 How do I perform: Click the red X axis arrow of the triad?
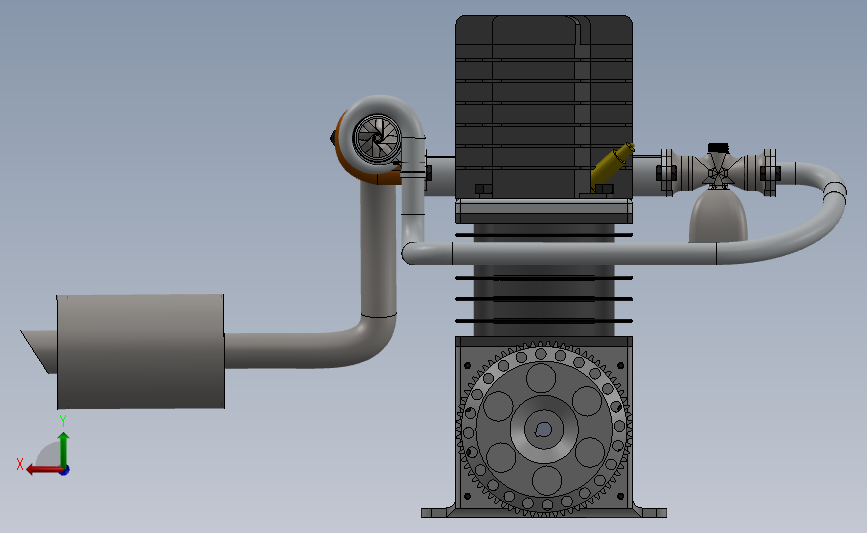tap(43, 470)
